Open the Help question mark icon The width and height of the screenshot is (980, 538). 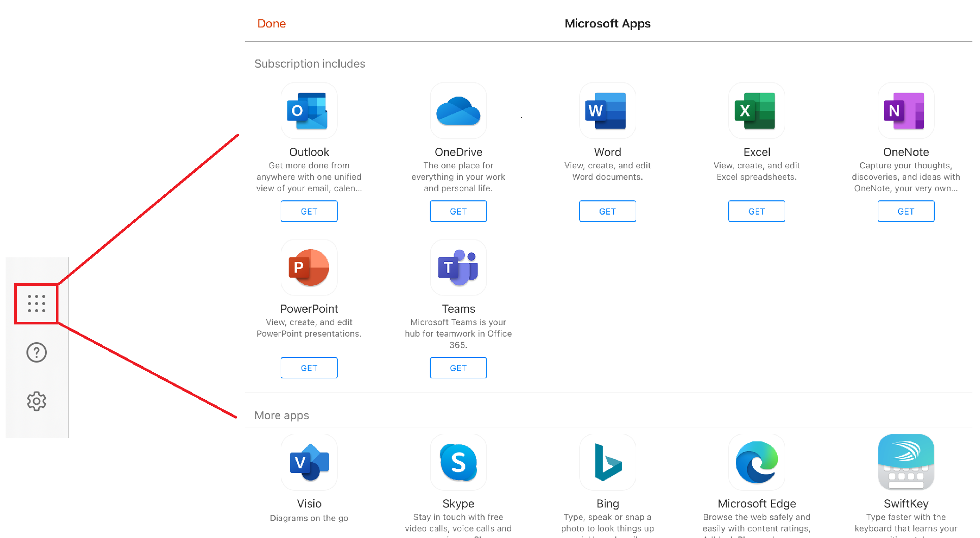click(36, 352)
